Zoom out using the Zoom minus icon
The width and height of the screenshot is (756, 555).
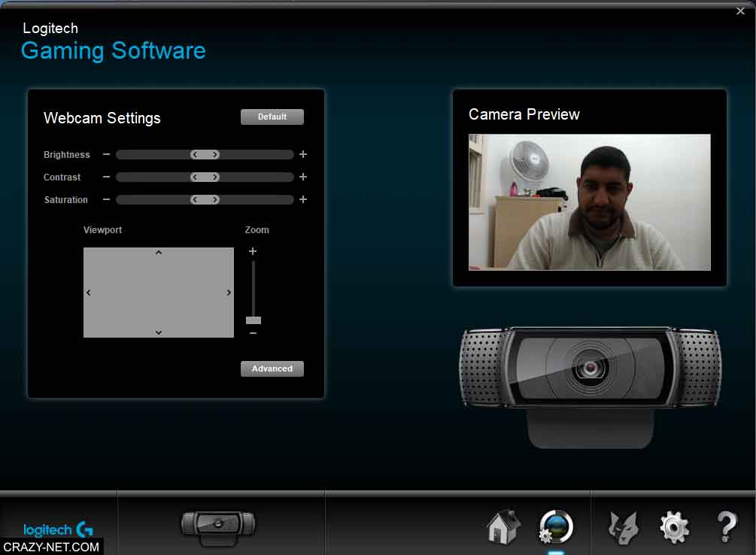(x=253, y=333)
